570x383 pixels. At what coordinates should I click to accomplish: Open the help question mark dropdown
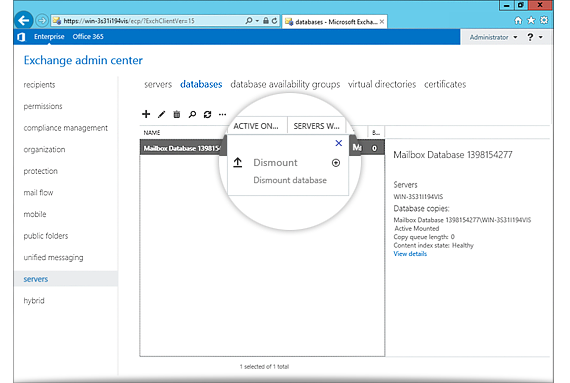[535, 37]
